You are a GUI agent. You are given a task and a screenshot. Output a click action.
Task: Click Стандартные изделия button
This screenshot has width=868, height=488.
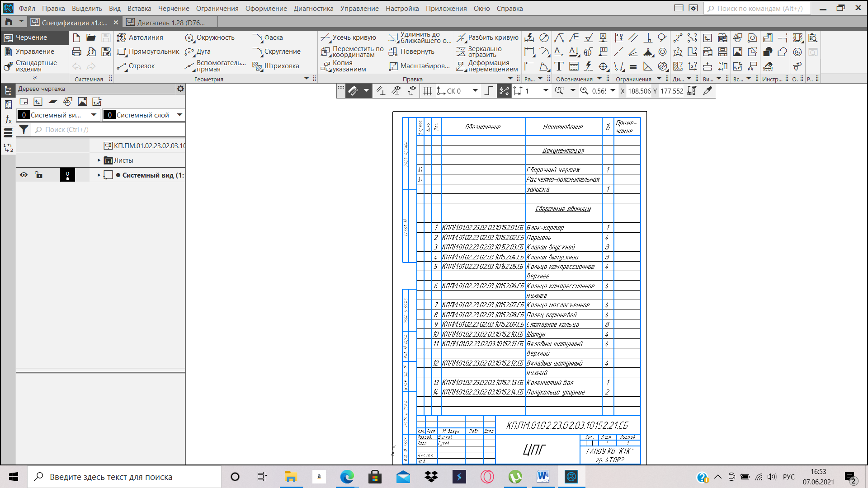(x=35, y=66)
